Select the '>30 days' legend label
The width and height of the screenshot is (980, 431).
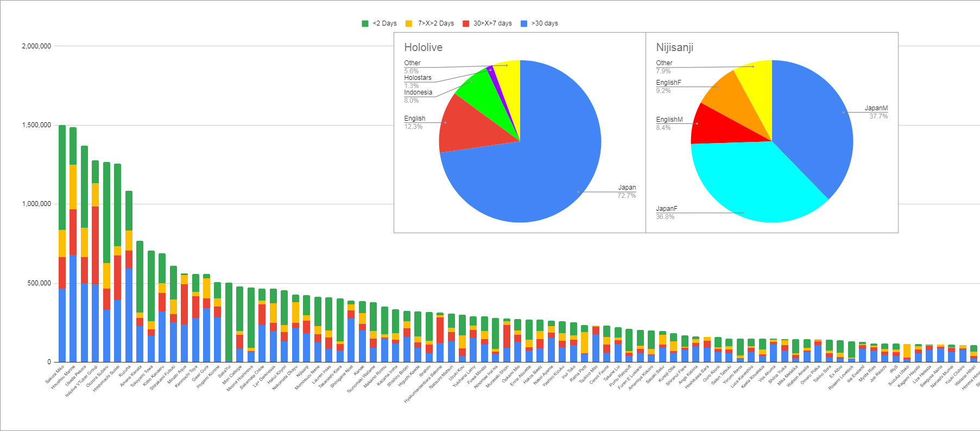(x=545, y=23)
